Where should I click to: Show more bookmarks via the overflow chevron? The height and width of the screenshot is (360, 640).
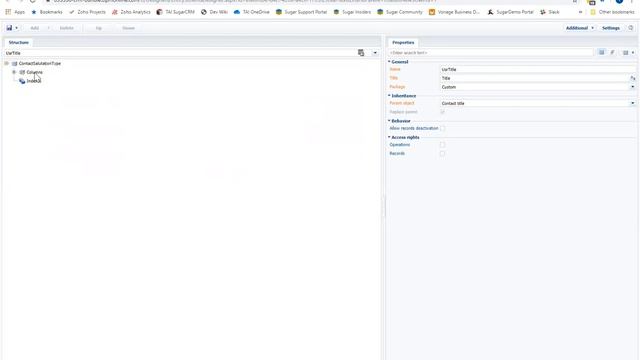580,12
